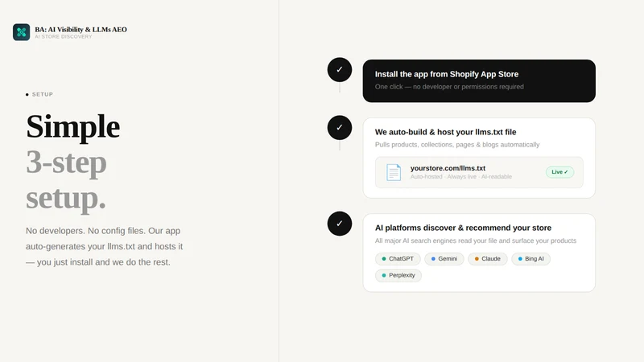Select the Claude platform chip

point(488,258)
